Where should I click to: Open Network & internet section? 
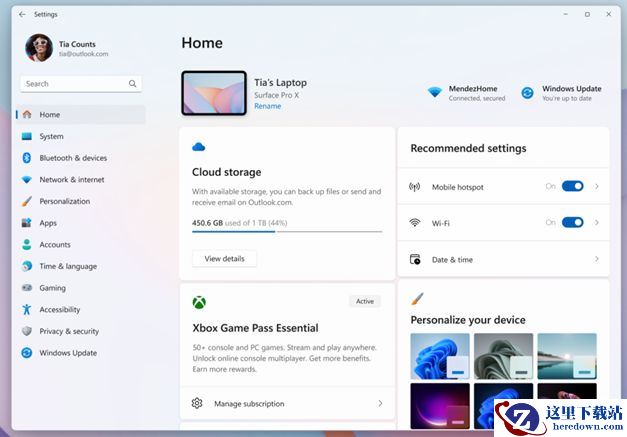point(71,180)
